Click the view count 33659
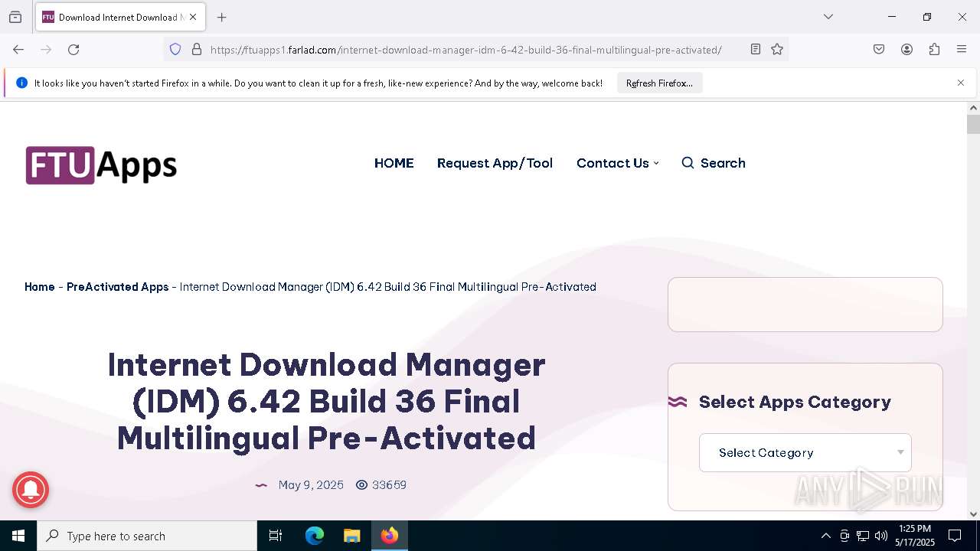This screenshot has width=980, height=551. [381, 485]
